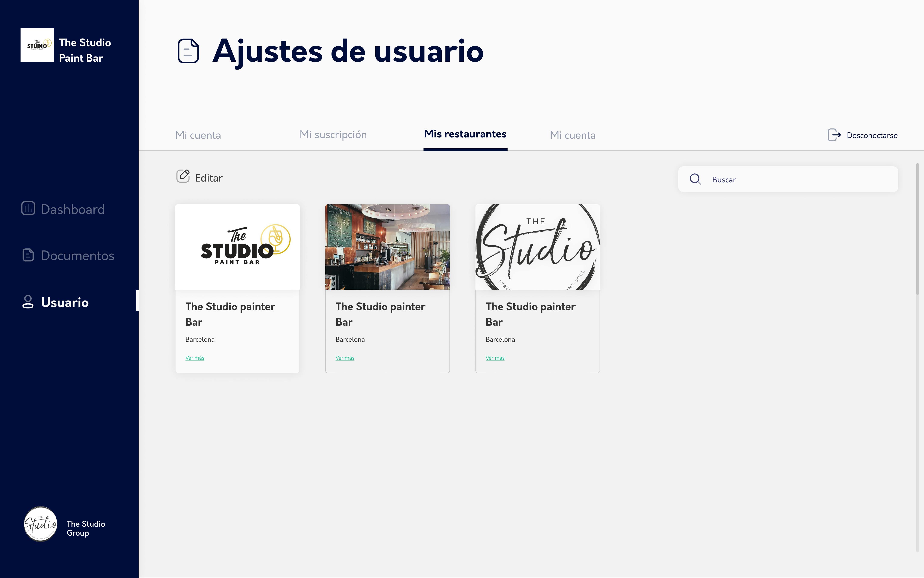This screenshot has height=578, width=924.
Task: Click The Studio Group round avatar
Action: tap(40, 524)
